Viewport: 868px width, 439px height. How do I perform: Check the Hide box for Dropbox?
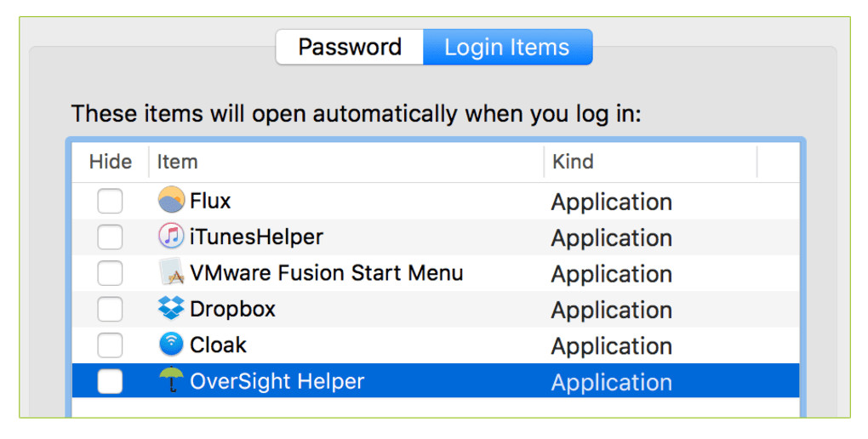click(x=110, y=310)
